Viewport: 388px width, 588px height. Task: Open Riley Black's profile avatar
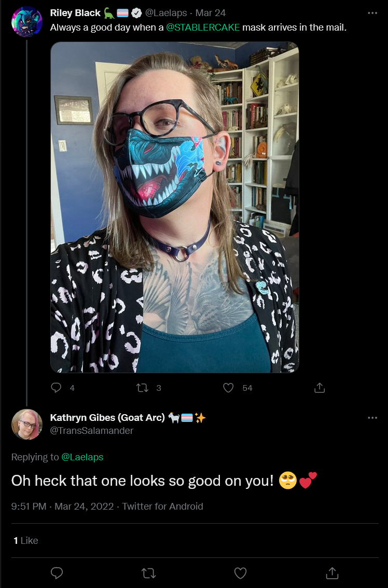point(26,22)
